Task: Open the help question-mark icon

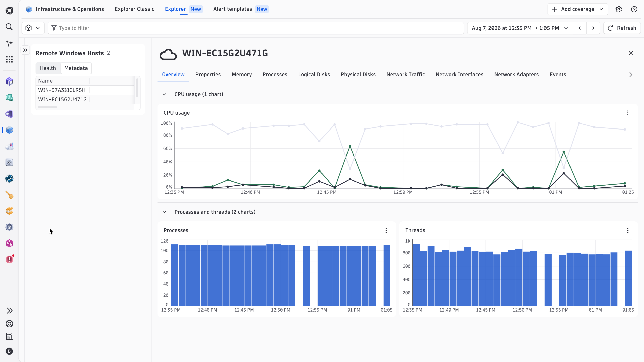Action: (x=634, y=9)
